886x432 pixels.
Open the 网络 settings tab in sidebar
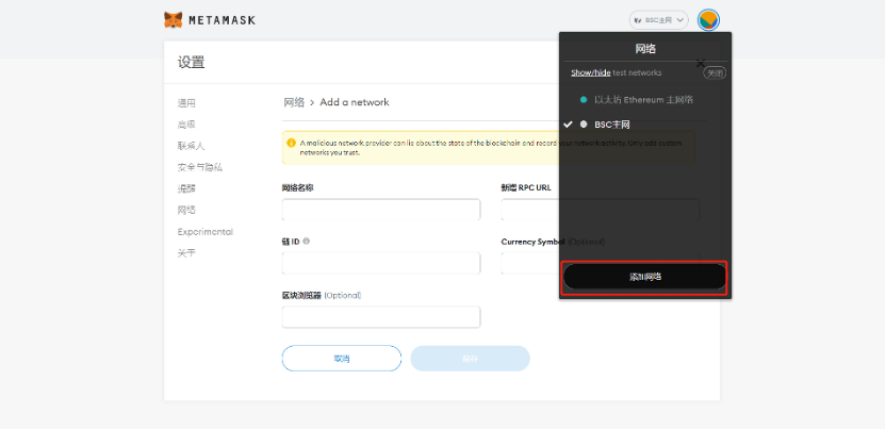[x=186, y=211]
